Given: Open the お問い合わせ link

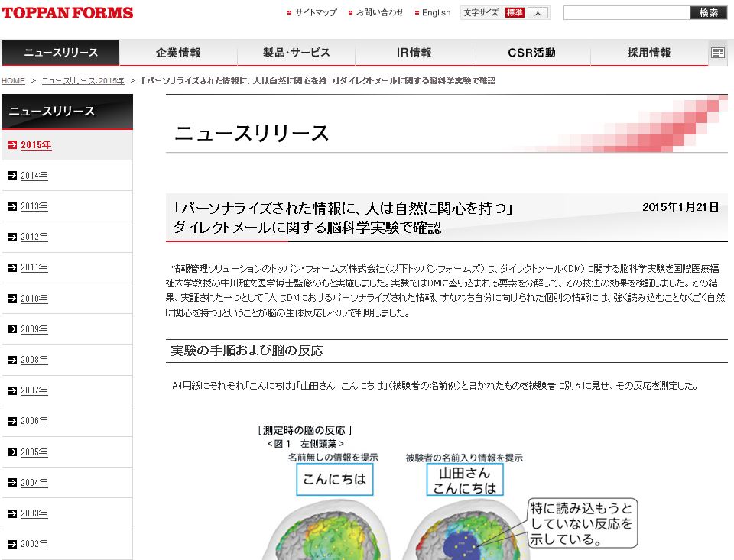Looking at the screenshot, I should click(380, 13).
